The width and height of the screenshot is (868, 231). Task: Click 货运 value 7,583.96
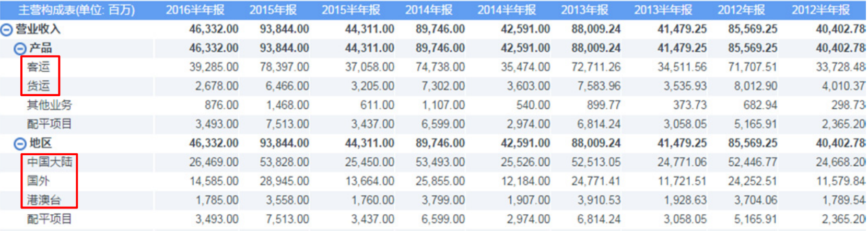(599, 86)
